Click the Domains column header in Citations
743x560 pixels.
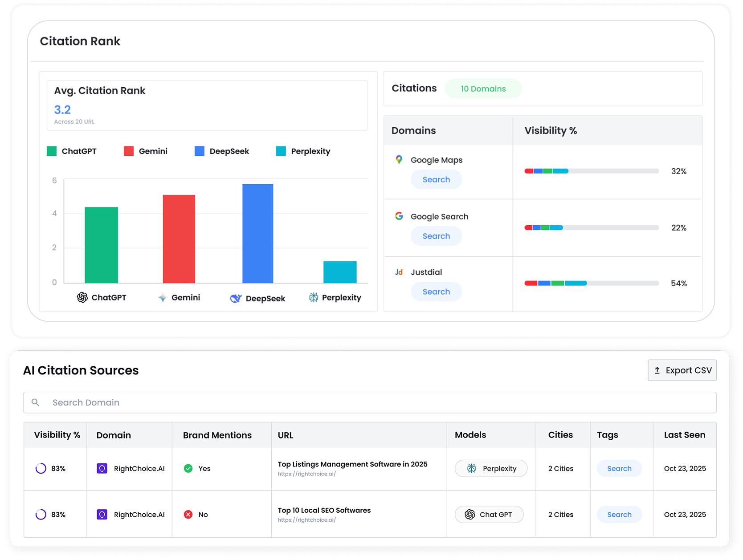click(413, 130)
